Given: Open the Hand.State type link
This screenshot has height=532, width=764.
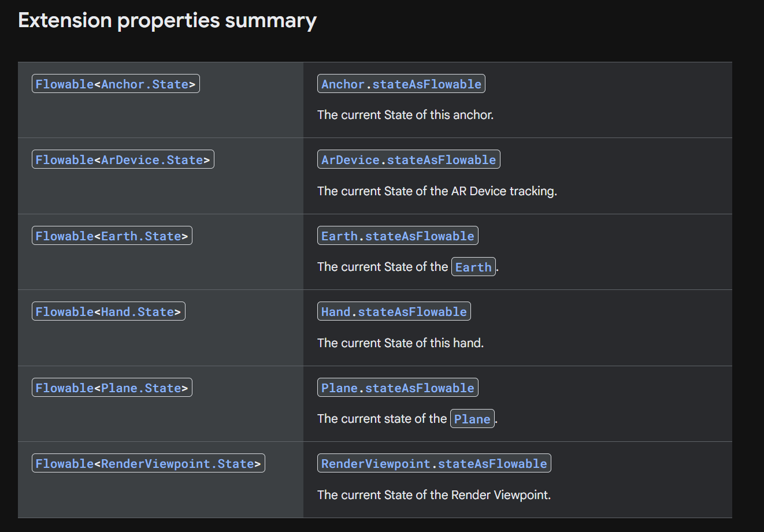Looking at the screenshot, I should click(x=138, y=312).
